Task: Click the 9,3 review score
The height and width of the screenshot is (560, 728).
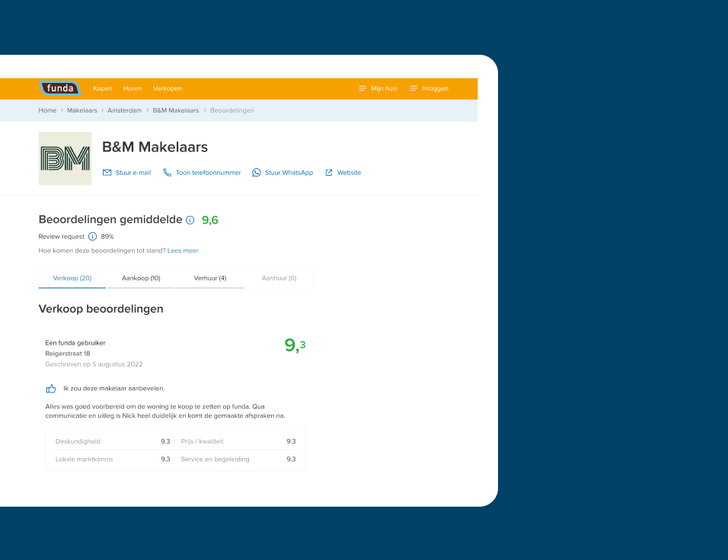Action: tap(295, 345)
